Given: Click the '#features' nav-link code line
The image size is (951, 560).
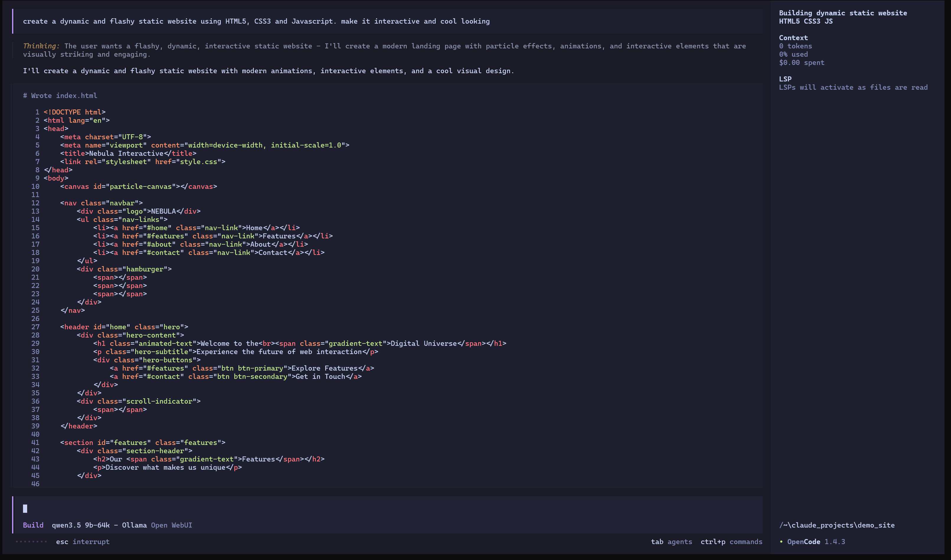Looking at the screenshot, I should pos(213,236).
